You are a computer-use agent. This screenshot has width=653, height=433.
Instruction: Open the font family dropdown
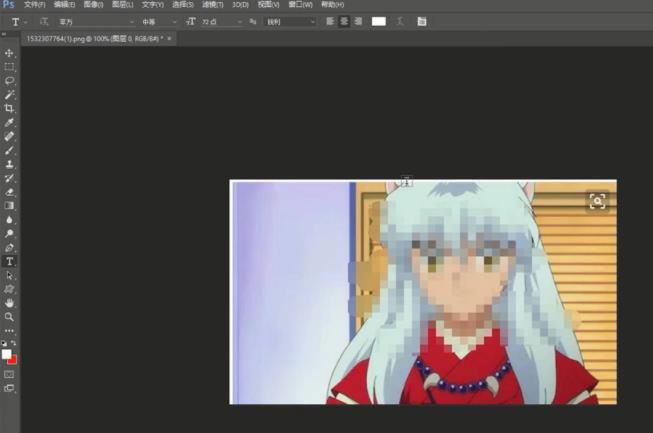[95, 21]
